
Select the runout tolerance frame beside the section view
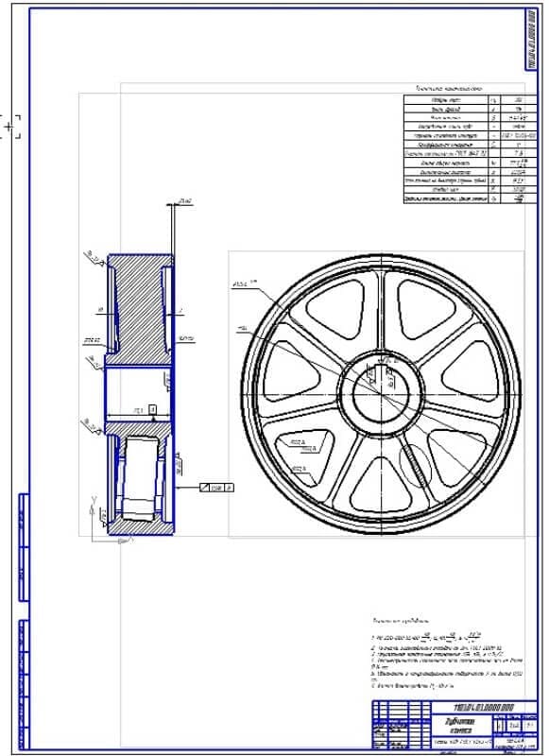(216, 488)
